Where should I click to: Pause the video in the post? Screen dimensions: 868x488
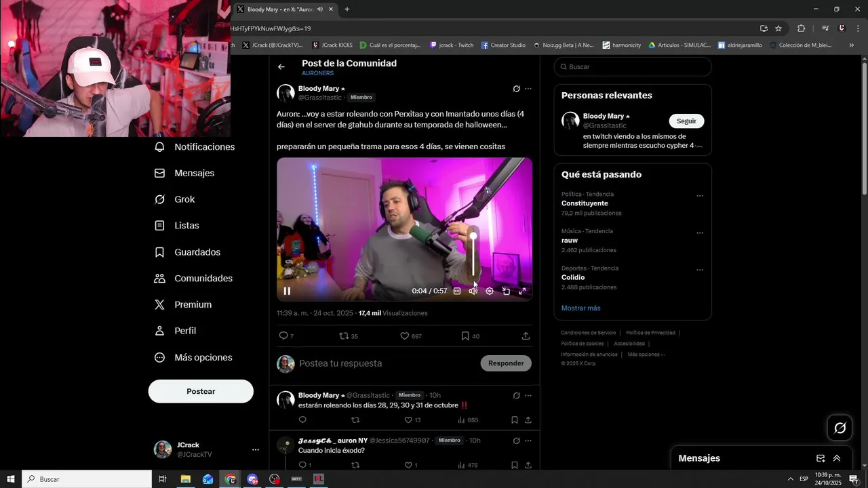point(287,291)
